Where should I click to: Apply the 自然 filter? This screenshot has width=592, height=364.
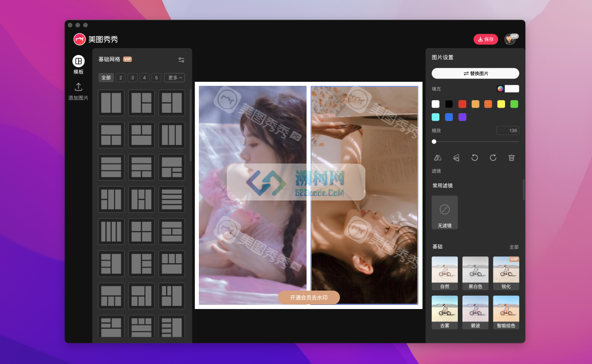(445, 273)
